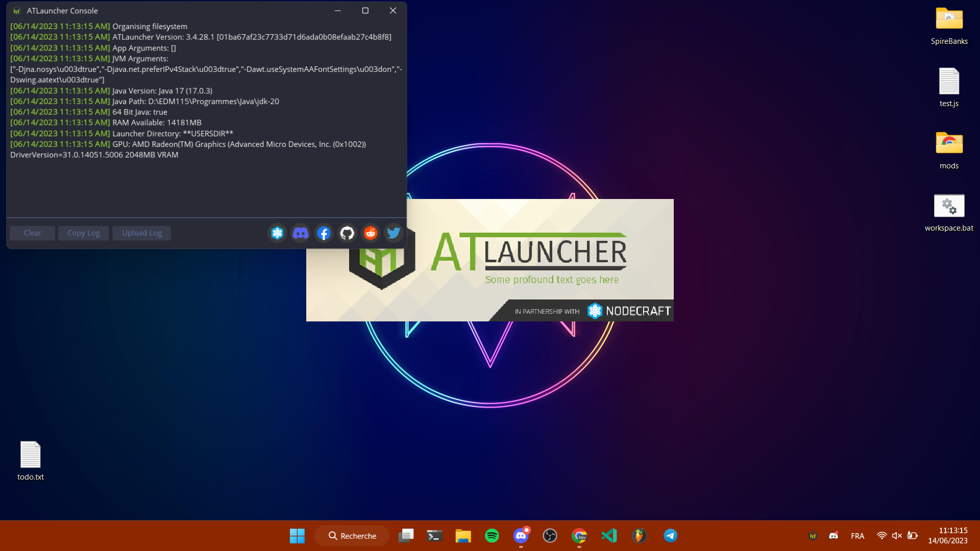Click the Recherche search field
This screenshot has height=551, width=980.
(x=352, y=536)
